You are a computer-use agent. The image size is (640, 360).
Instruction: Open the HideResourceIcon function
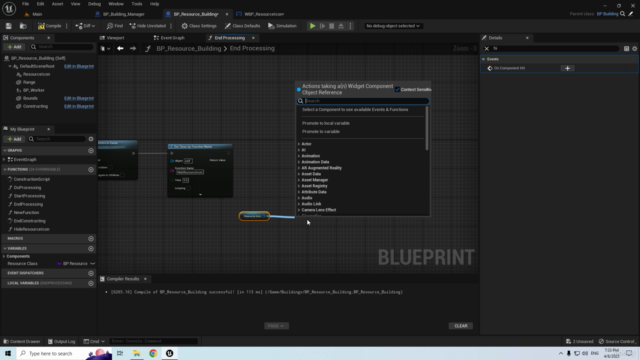click(x=31, y=229)
